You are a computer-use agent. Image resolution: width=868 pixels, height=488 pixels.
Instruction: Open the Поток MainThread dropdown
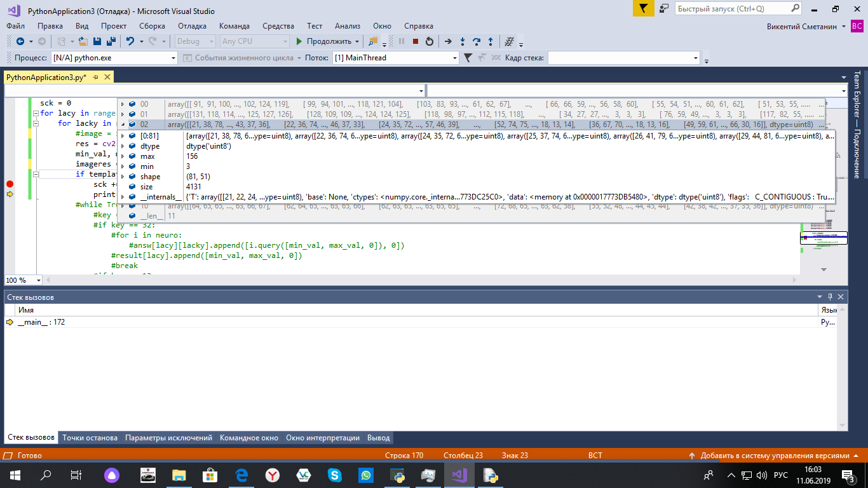(454, 58)
